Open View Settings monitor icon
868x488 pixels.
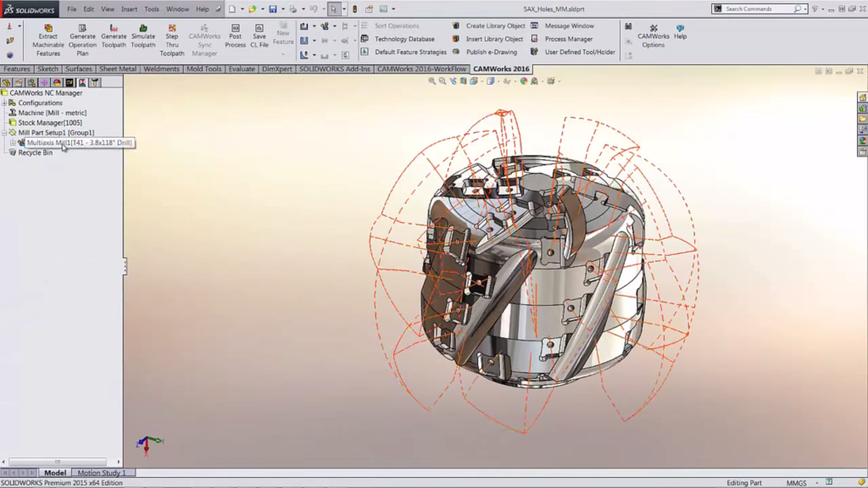(x=551, y=80)
